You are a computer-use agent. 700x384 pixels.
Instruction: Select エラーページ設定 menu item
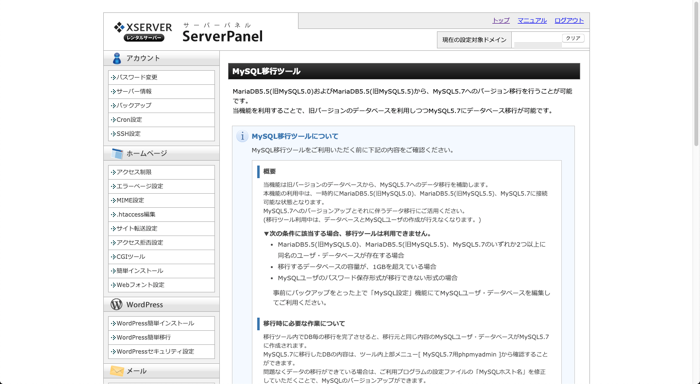[x=161, y=186]
